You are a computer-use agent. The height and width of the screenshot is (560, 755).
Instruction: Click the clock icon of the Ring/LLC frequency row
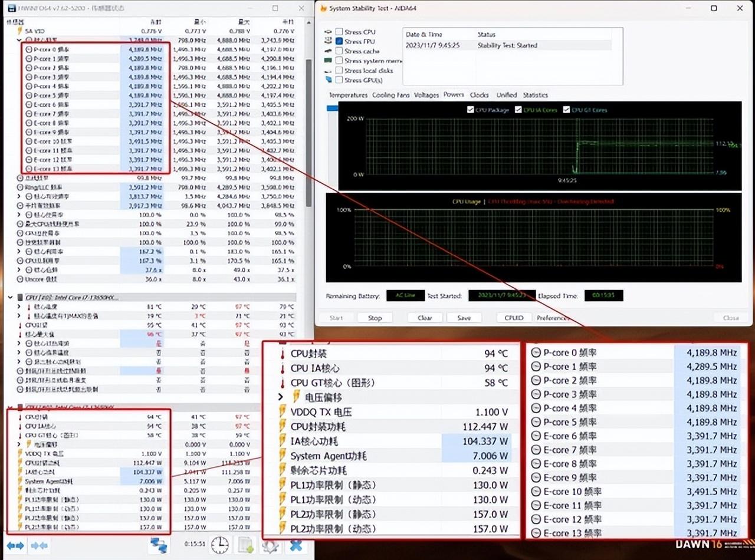(x=21, y=187)
